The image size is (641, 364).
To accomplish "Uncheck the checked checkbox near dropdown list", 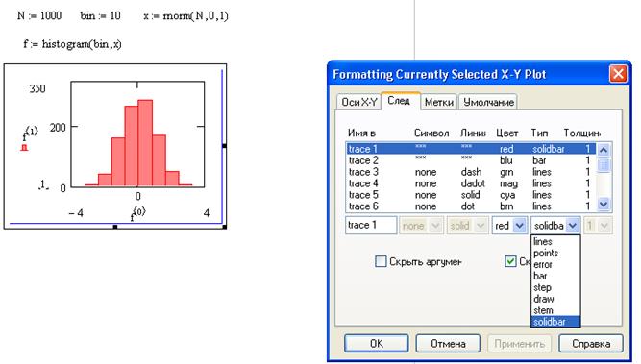I will pos(510,261).
